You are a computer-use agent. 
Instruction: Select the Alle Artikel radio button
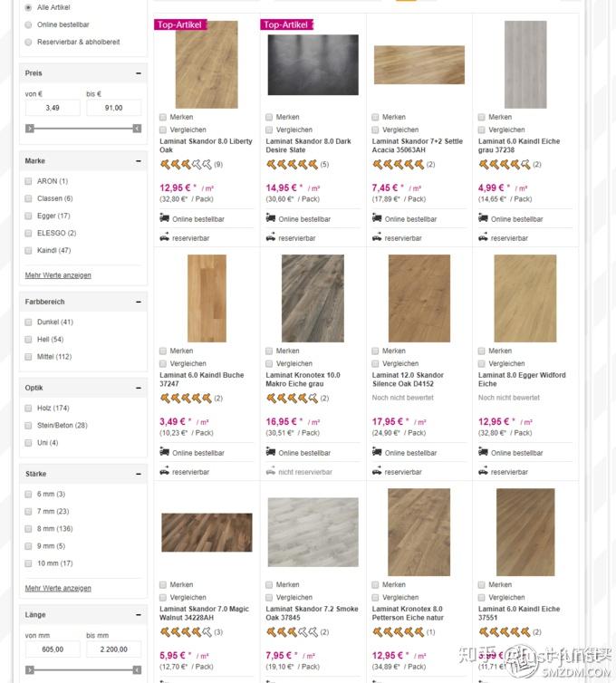[28, 7]
